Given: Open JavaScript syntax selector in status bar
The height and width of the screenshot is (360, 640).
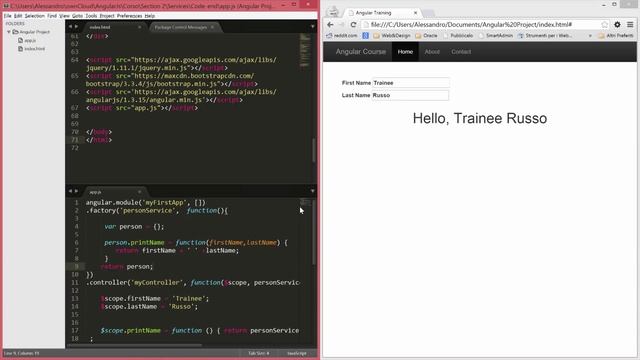Looking at the screenshot, I should (297, 353).
